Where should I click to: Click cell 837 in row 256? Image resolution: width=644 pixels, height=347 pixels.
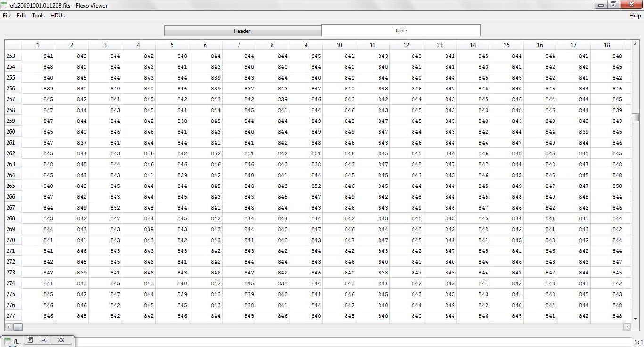[239, 89]
